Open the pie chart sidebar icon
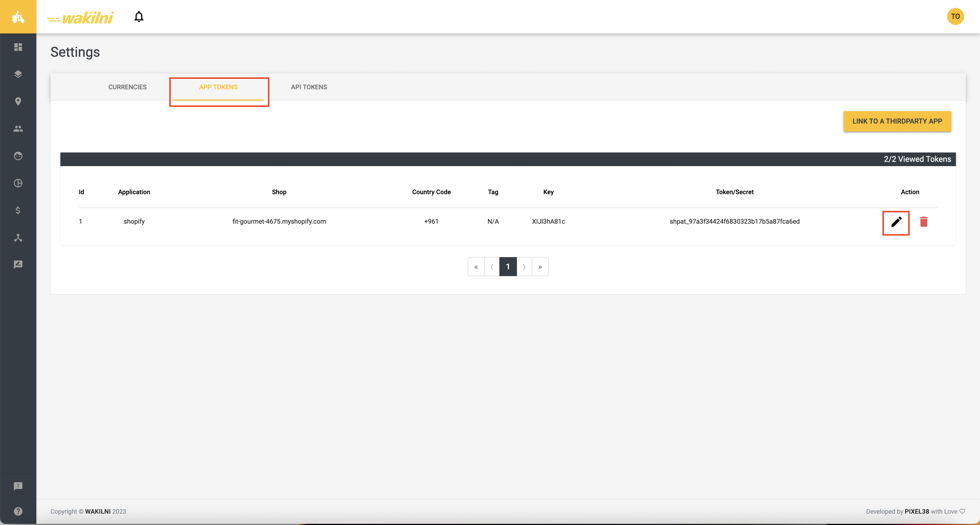The height and width of the screenshot is (525, 980). point(18,183)
